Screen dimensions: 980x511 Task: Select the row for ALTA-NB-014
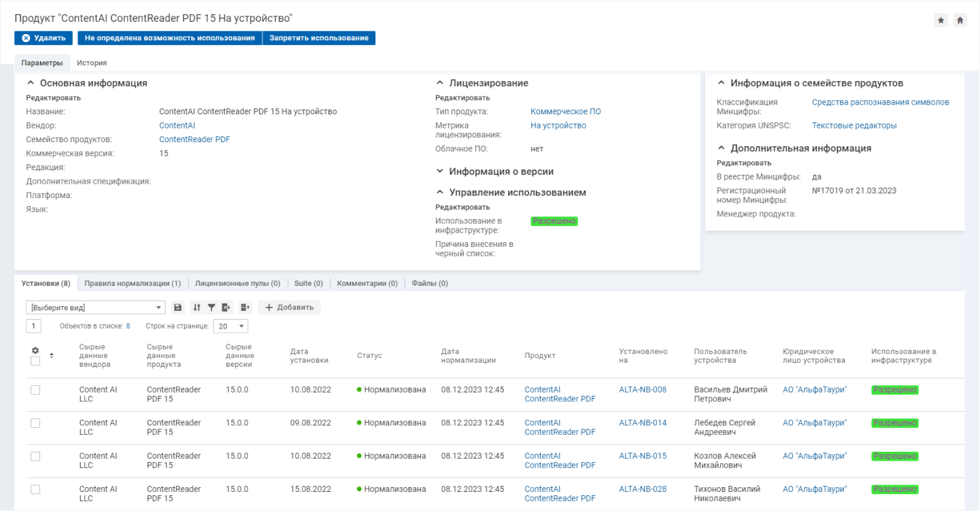(35, 423)
